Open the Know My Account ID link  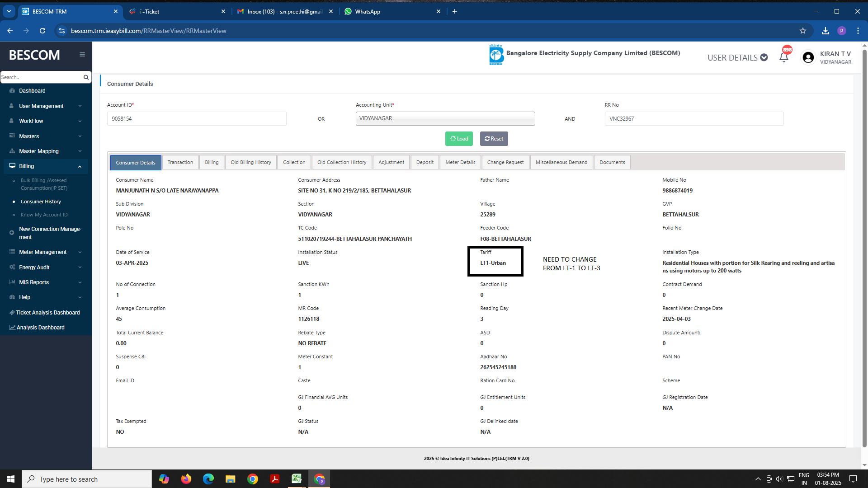pos(44,215)
